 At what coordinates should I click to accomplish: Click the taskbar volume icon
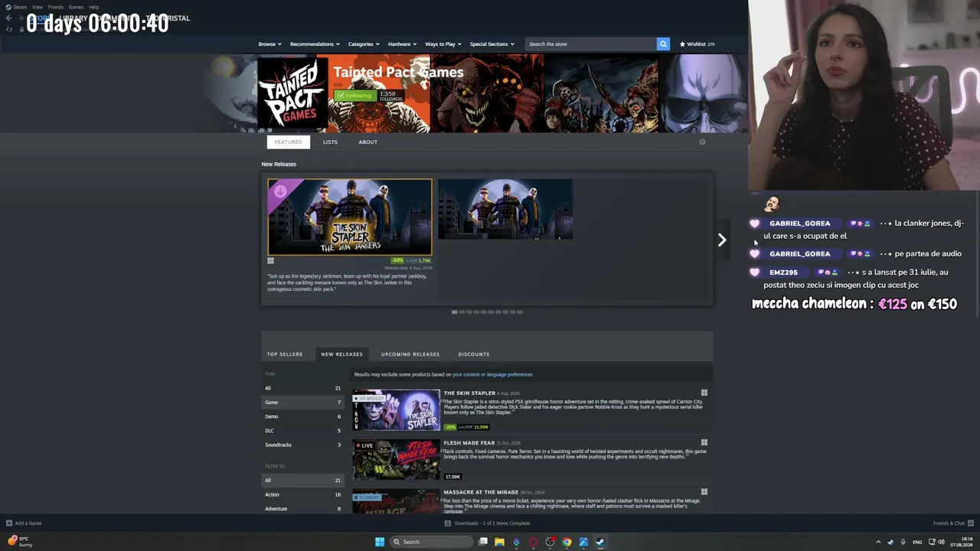click(x=942, y=542)
